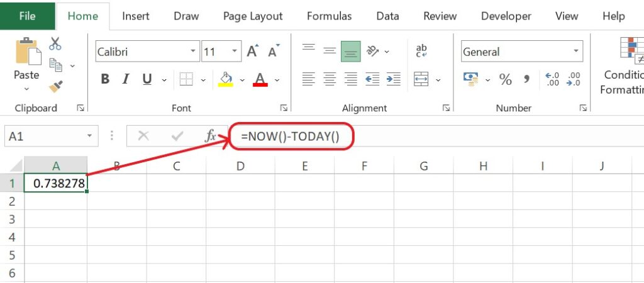Select the Format Painter brush icon
Image resolution: width=644 pixels, height=283 pixels.
[55, 87]
